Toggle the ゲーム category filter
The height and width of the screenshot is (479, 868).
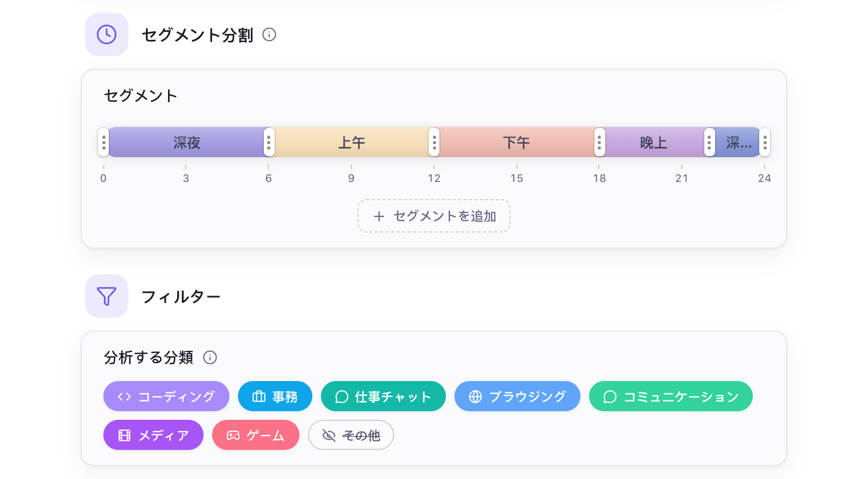click(256, 435)
